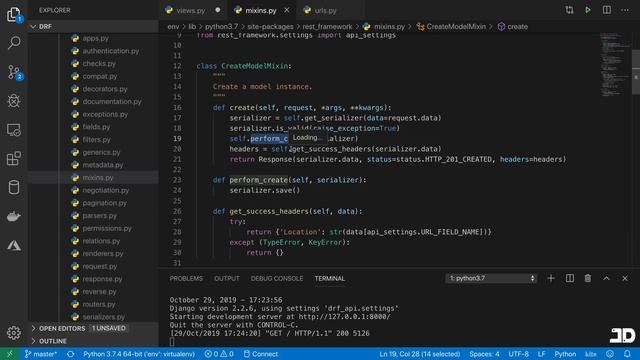Maximize the terminal panel
The image size is (640, 360).
(x=607, y=278)
